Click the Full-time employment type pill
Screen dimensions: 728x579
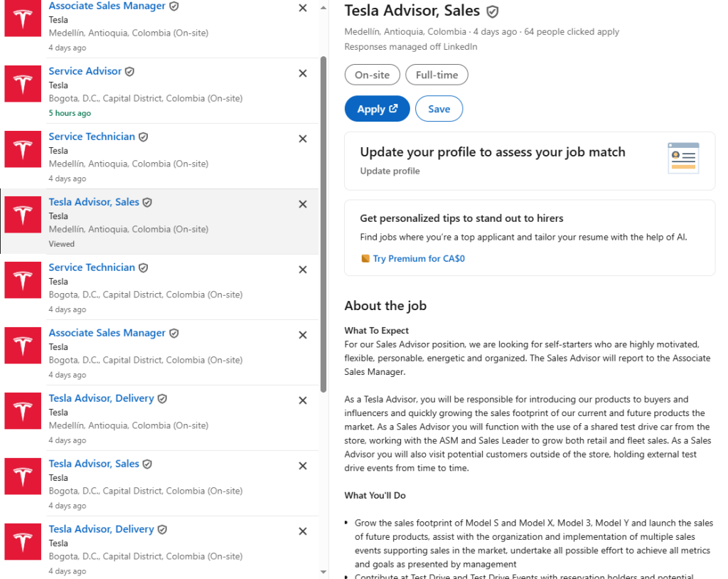click(437, 75)
